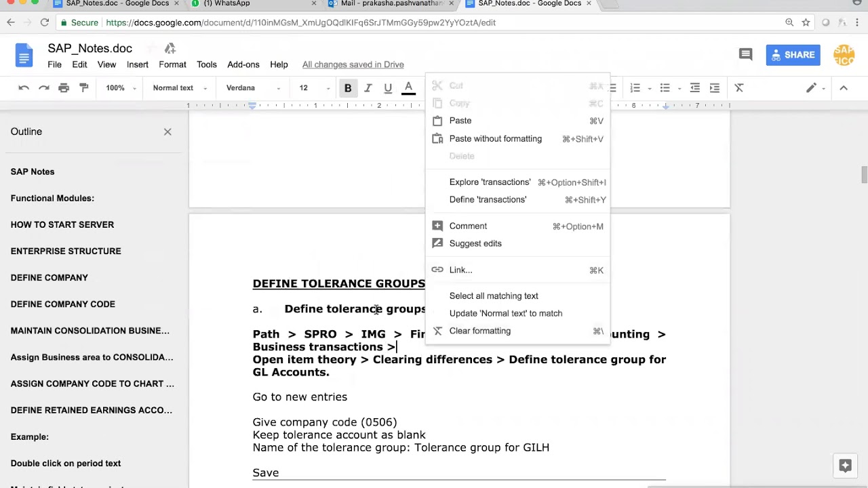The width and height of the screenshot is (868, 488).
Task: Click the Google Docs home icon
Action: (24, 56)
